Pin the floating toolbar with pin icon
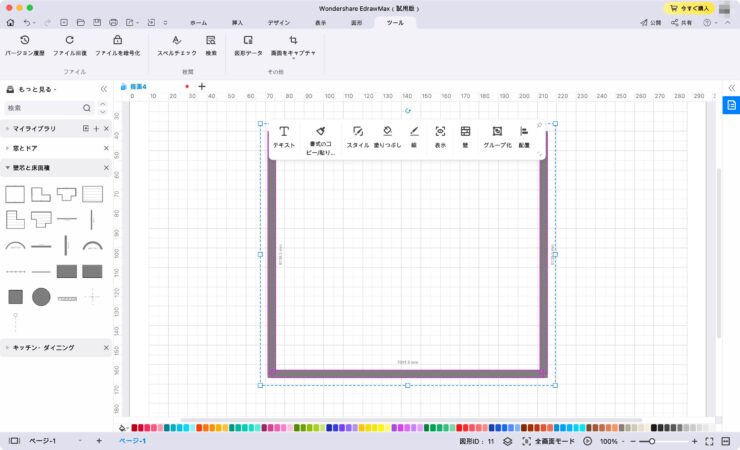 click(539, 125)
